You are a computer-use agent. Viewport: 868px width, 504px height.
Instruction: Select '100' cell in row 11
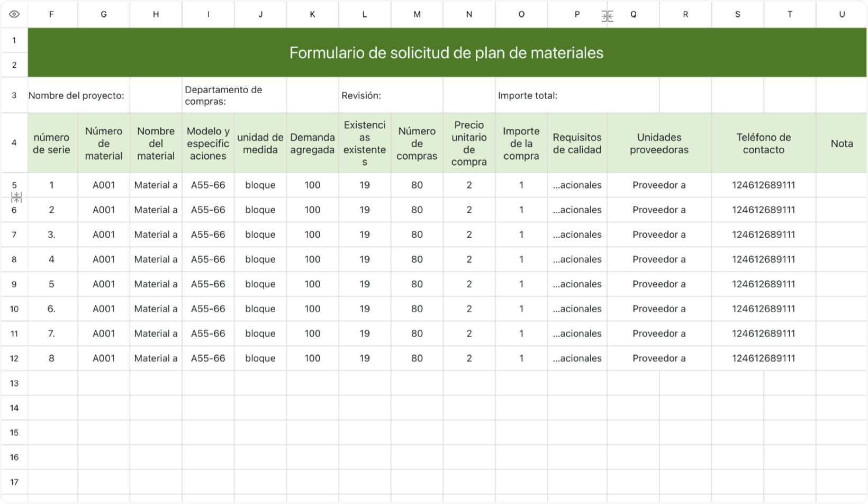312,334
